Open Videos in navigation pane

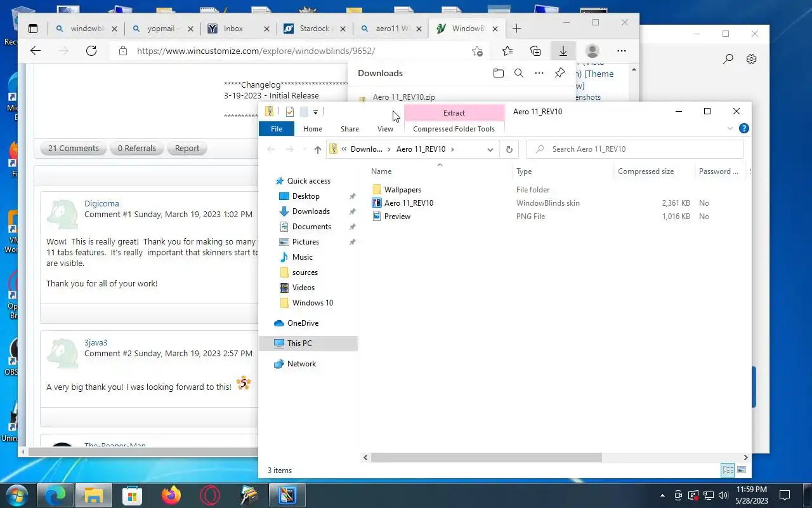pos(303,288)
